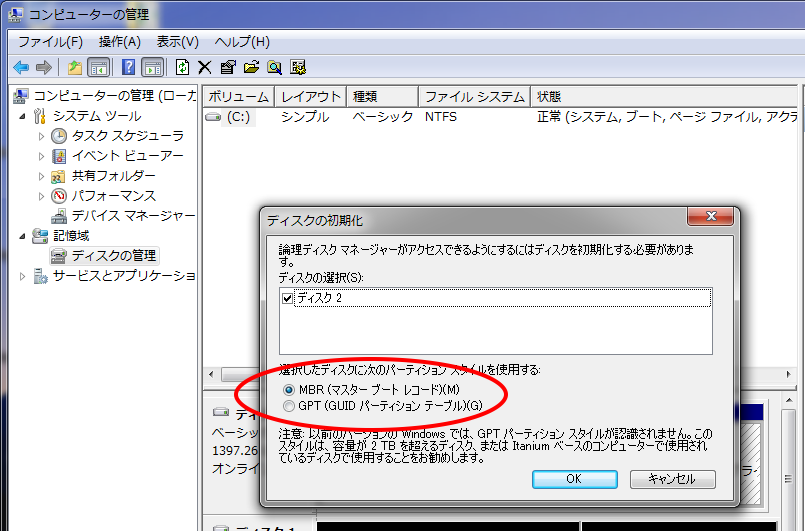Open the 操作(A) menu
The width and height of the screenshot is (805, 531).
point(120,41)
